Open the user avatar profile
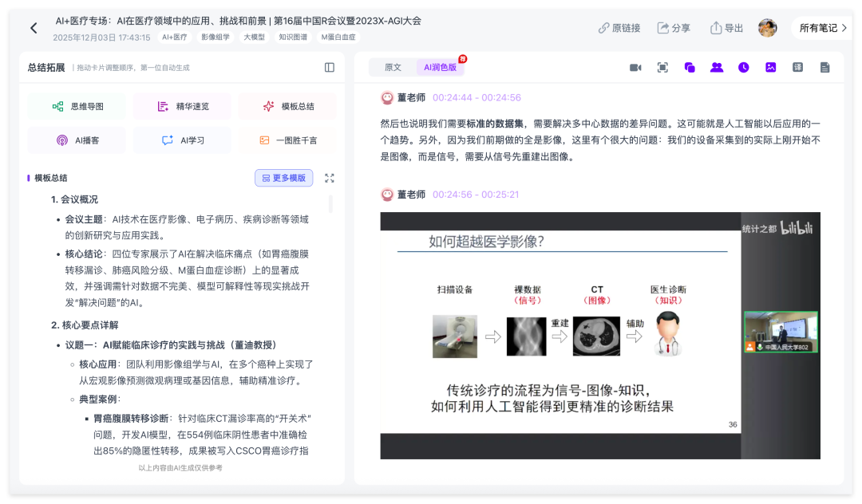This screenshot has height=504, width=862. pos(768,27)
